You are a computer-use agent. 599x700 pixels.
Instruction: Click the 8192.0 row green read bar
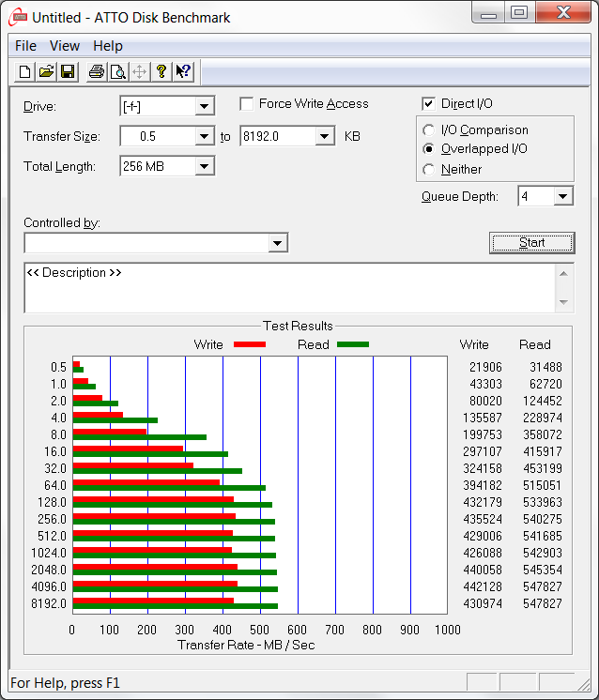coord(176,606)
